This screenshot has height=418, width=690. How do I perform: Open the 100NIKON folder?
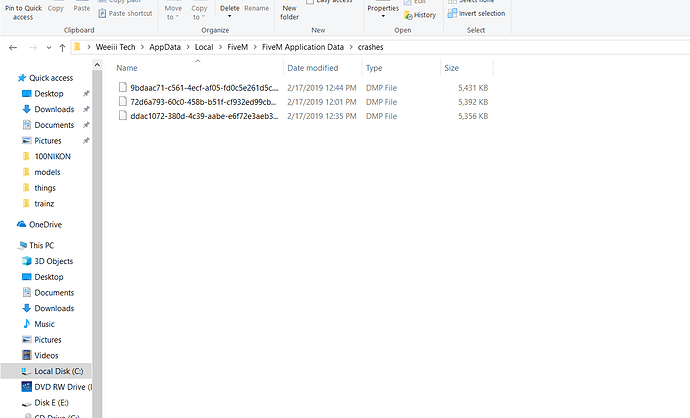tap(52, 157)
